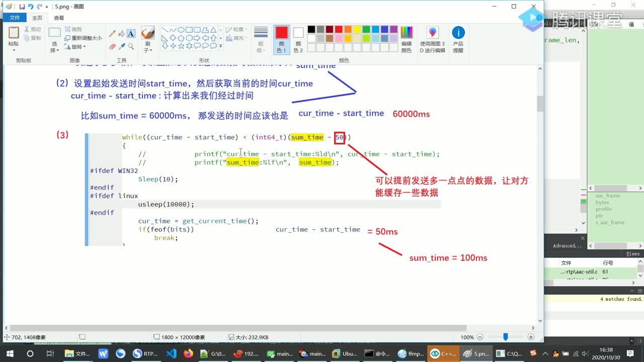Open the Paste dropdown arrow
644x362 pixels.
click(14, 49)
